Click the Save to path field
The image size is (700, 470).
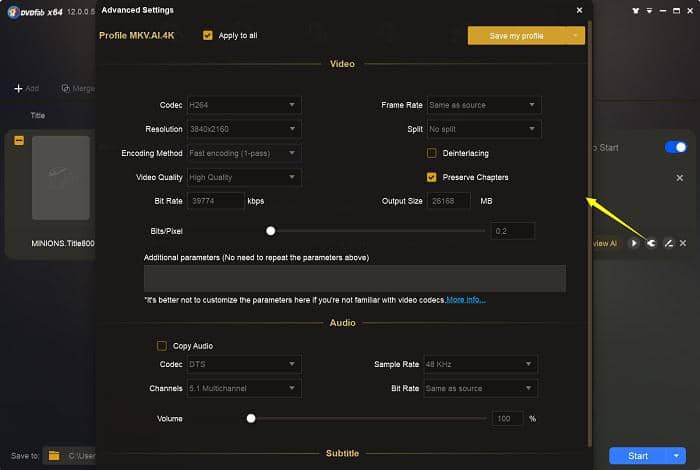point(80,456)
